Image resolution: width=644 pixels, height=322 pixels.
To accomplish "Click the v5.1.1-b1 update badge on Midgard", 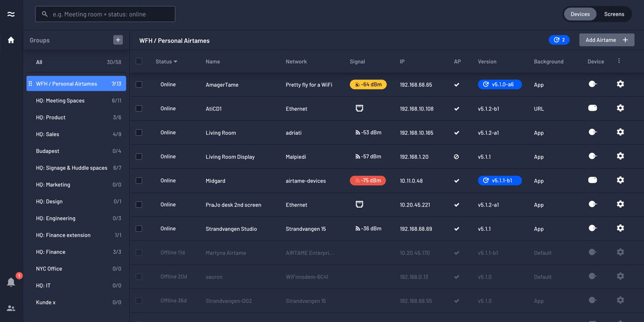I will (x=500, y=180).
